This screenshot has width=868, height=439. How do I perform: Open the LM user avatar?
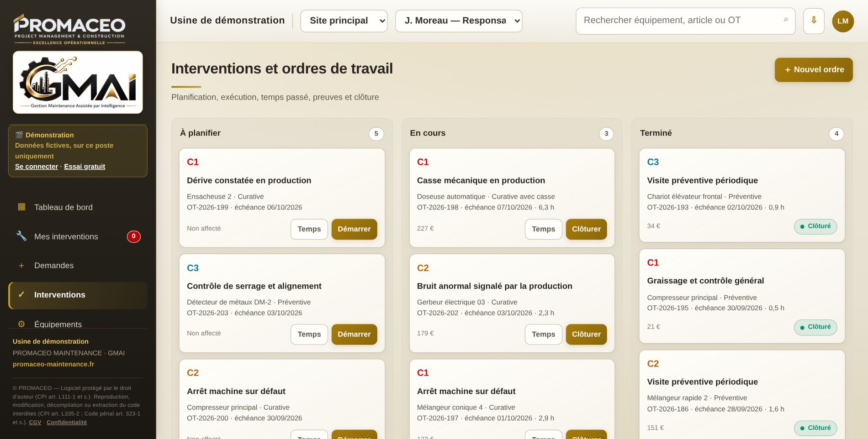(x=843, y=21)
